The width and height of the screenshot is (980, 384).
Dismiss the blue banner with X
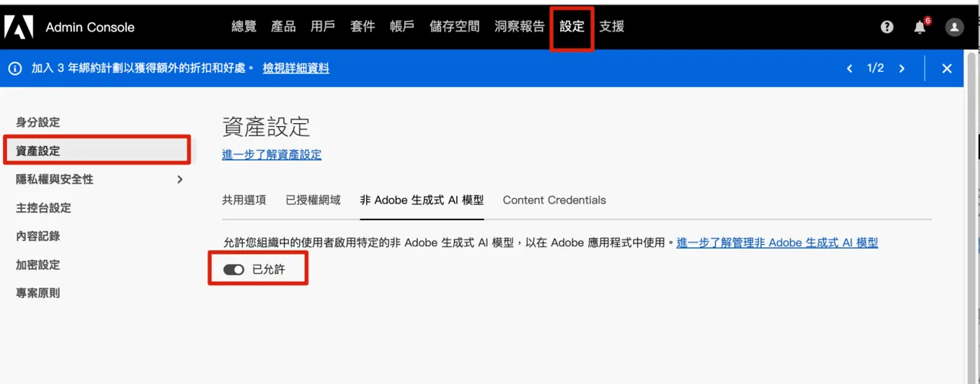[x=947, y=68]
